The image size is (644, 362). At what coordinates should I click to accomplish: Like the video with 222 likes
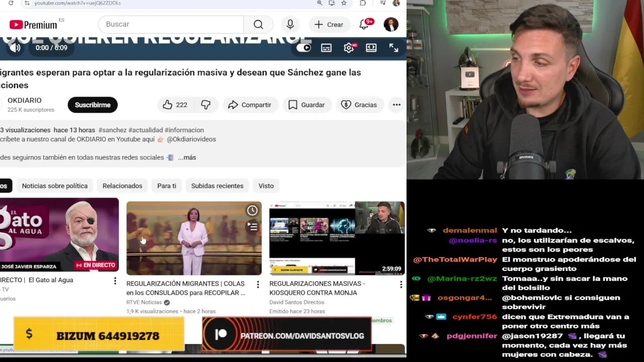click(175, 105)
